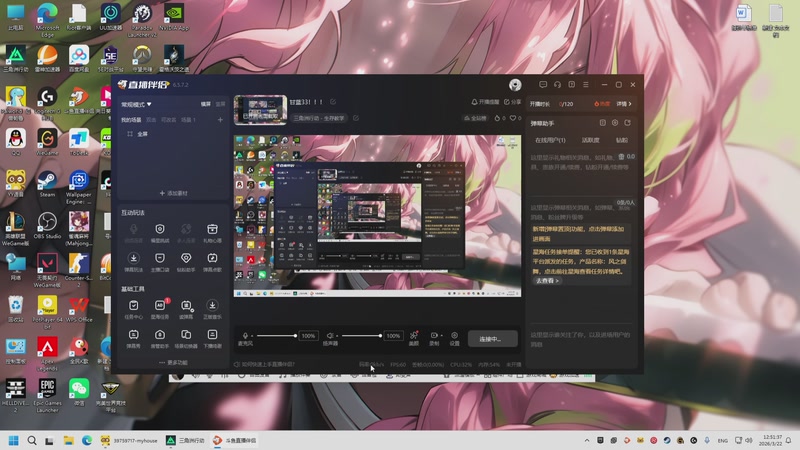Click the stream cover thumbnail
800x450 pixels.
click(260, 109)
